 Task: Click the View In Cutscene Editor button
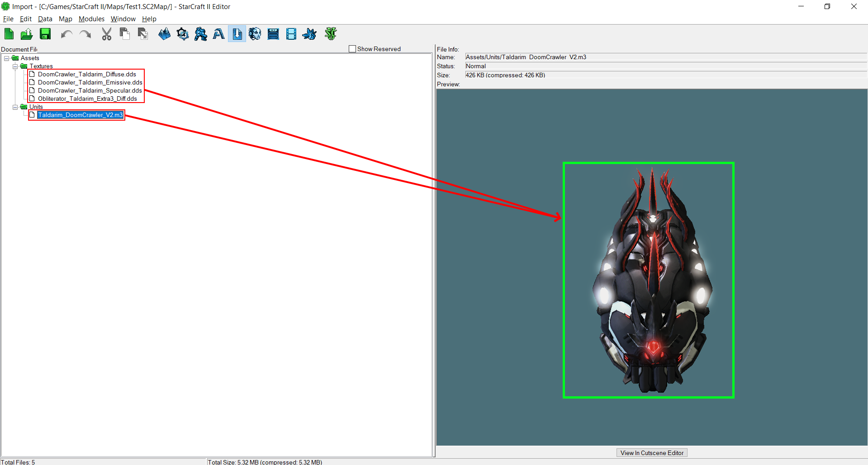click(652, 453)
